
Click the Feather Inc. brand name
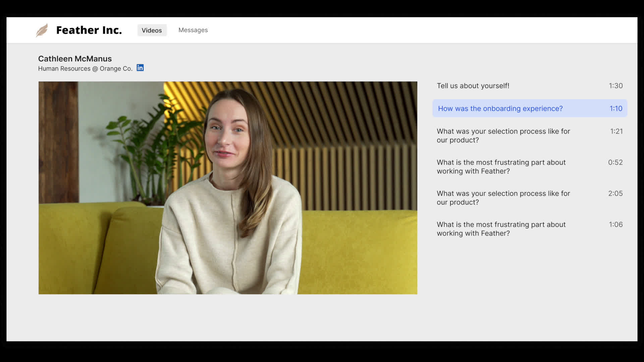pos(89,30)
